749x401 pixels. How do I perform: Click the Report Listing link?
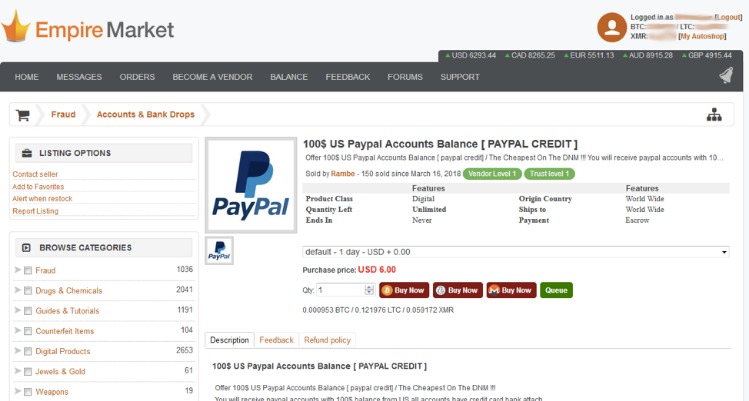pos(35,211)
